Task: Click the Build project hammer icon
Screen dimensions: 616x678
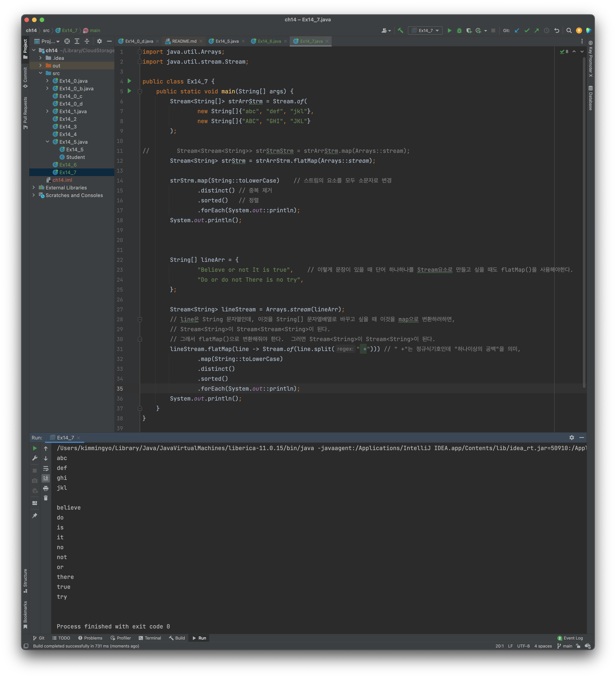Action: pos(400,31)
